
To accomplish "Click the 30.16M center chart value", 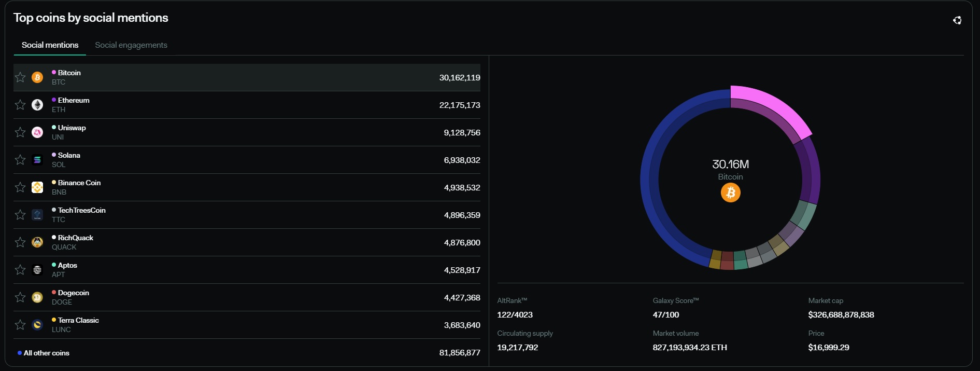I will click(730, 164).
